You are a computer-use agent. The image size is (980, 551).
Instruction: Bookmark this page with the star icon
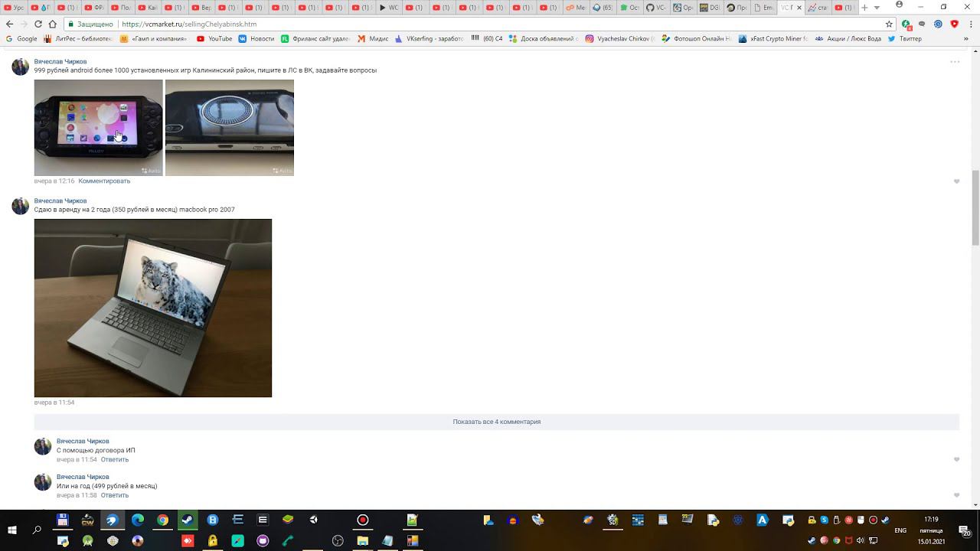889,24
